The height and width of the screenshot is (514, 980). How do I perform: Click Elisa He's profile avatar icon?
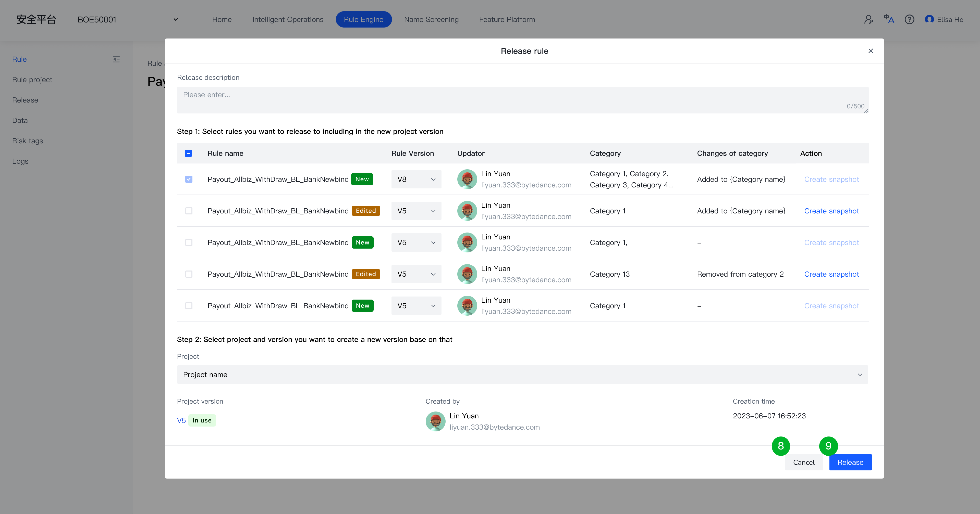(x=929, y=19)
